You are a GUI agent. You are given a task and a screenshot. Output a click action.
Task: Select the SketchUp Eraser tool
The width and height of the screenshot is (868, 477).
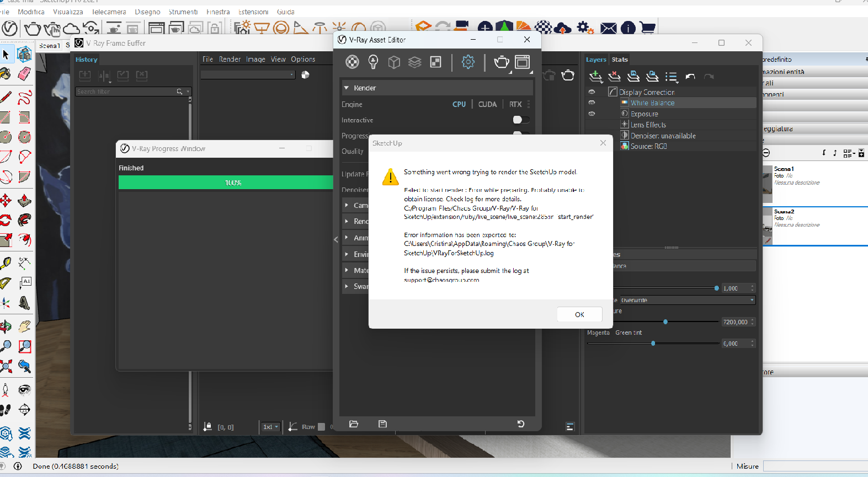[x=24, y=73]
